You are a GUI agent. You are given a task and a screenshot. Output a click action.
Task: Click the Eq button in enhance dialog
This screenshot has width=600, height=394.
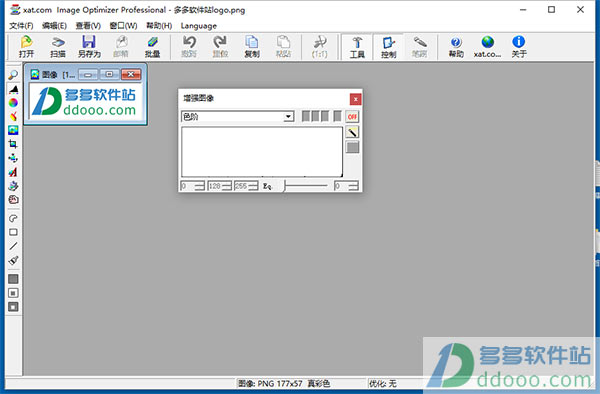pyautogui.click(x=267, y=186)
